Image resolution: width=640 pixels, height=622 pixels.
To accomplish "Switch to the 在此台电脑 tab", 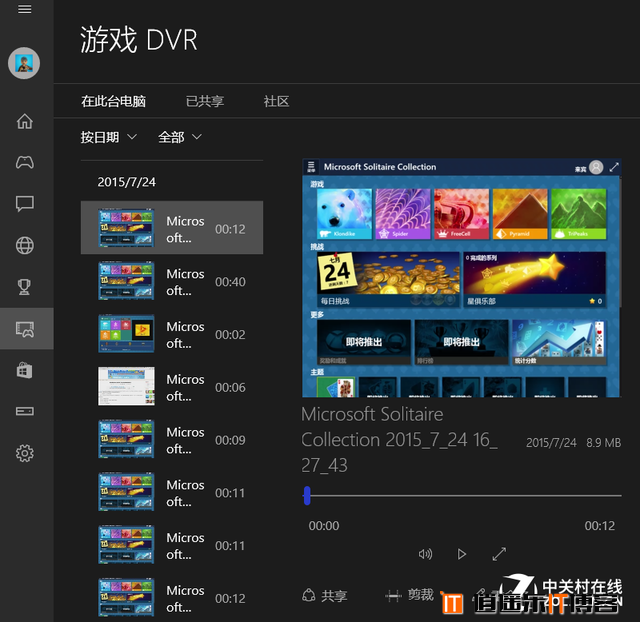I will pyautogui.click(x=113, y=101).
